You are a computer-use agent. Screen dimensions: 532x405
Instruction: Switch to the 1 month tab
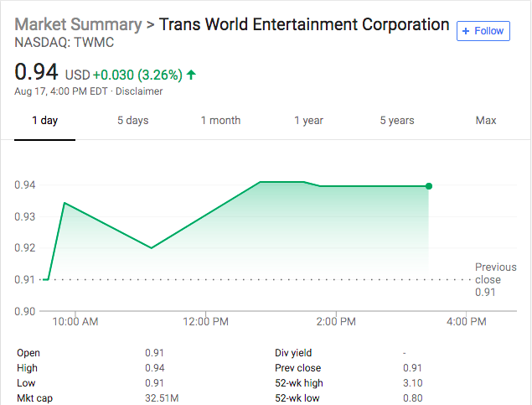pos(220,121)
